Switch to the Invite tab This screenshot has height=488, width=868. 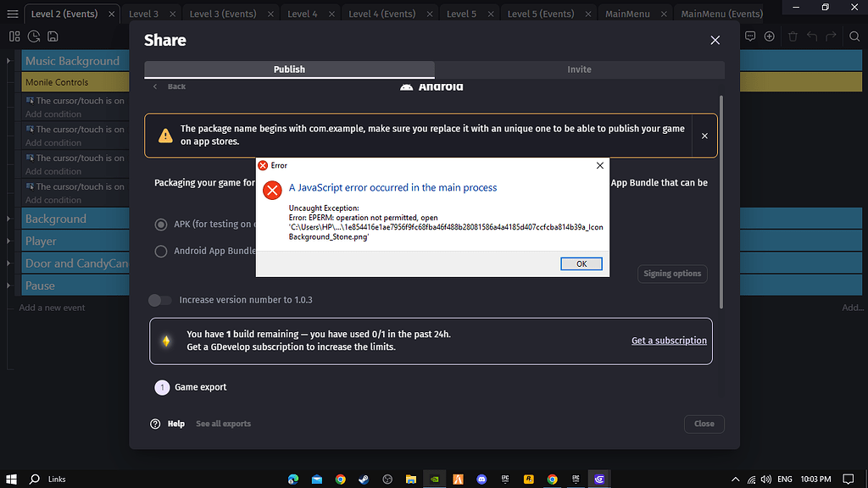pos(579,69)
